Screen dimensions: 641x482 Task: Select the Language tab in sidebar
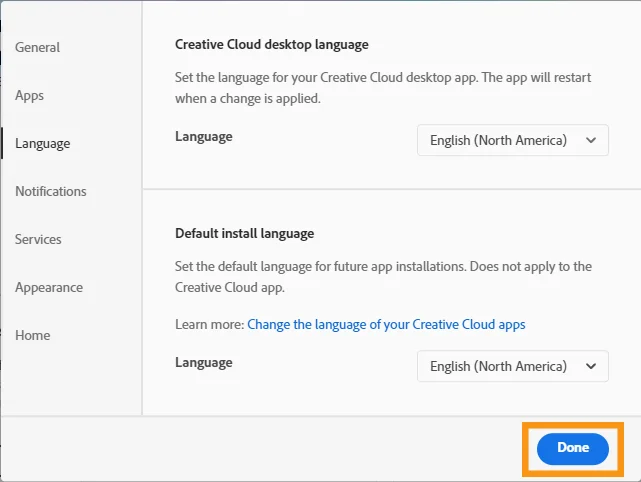(42, 143)
